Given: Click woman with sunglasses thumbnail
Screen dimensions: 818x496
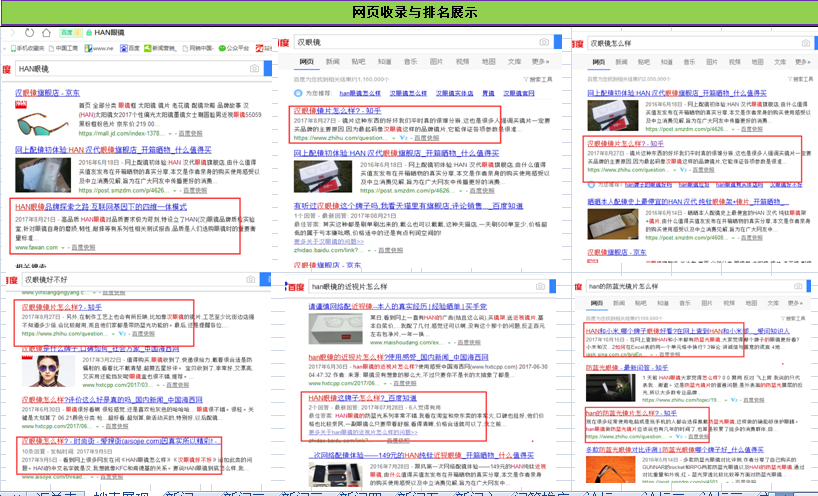Looking at the screenshot, I should (47, 371).
